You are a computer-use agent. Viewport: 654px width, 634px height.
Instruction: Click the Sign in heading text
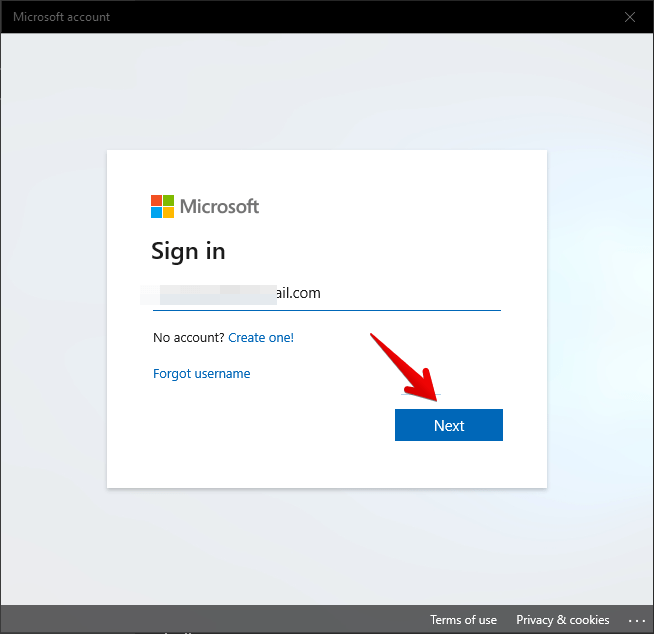pyautogui.click(x=188, y=251)
